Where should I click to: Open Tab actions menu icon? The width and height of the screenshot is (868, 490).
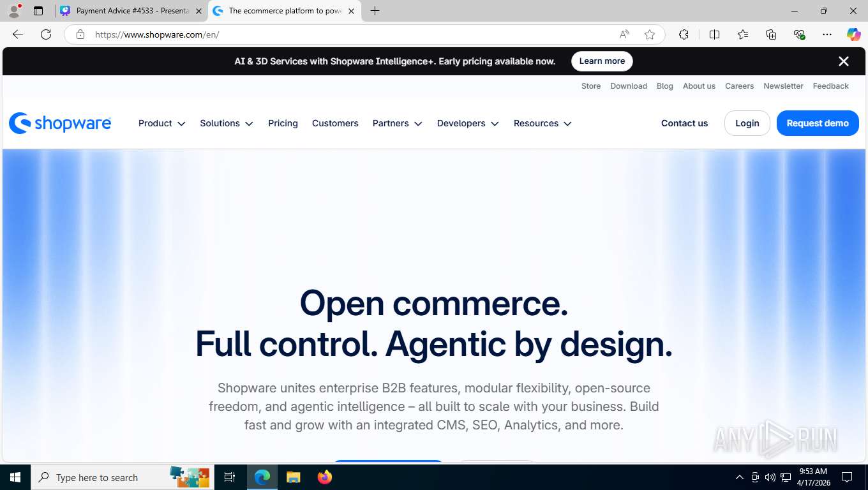38,11
